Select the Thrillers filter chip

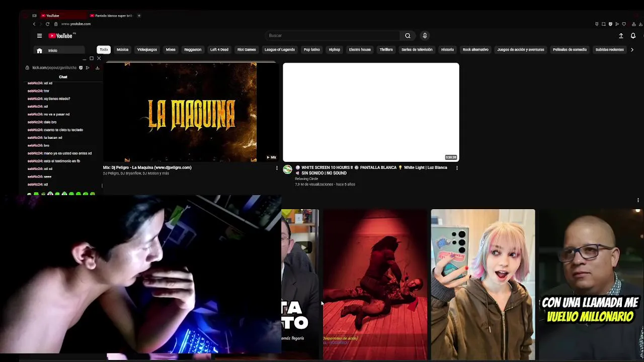(x=386, y=50)
